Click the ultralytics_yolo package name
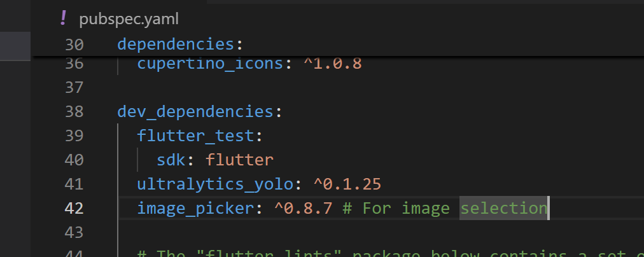This screenshot has width=644, height=257. coord(215,184)
